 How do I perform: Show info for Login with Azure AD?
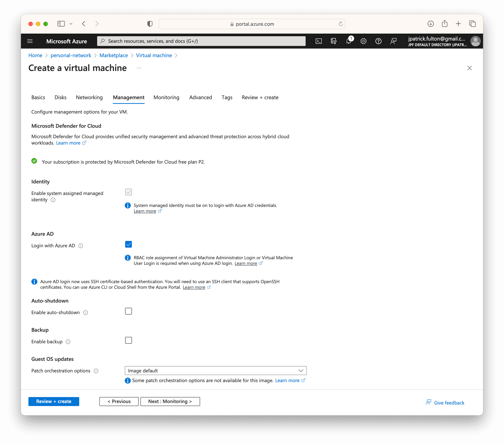[x=81, y=246]
